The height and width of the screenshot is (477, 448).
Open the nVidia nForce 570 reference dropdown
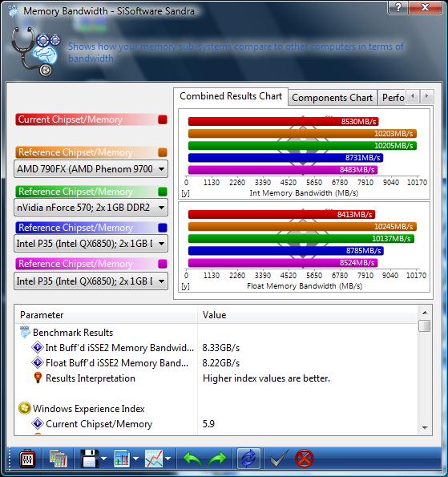[x=91, y=208]
